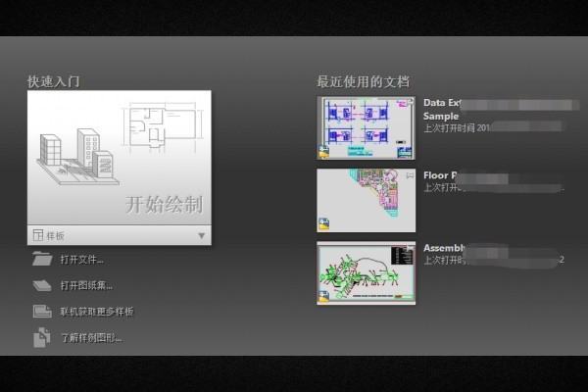
Task: Pin the Assembly recent document
Action: [x=410, y=248]
